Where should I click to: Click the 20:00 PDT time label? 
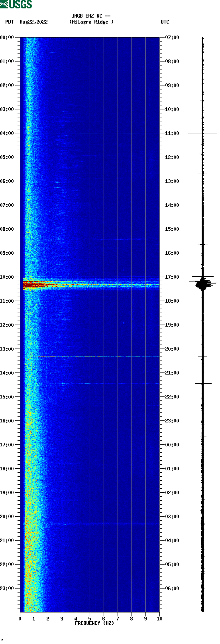(7, 517)
